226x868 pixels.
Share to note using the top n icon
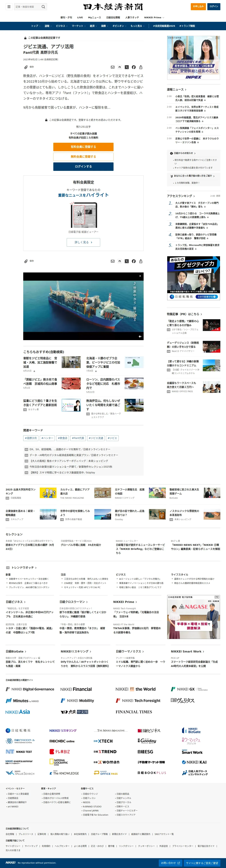[x=119, y=67]
